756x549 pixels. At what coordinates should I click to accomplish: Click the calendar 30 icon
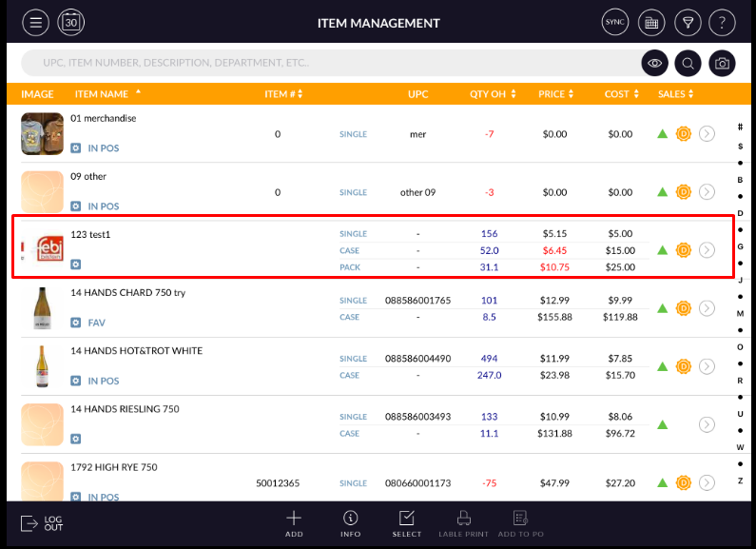(71, 22)
